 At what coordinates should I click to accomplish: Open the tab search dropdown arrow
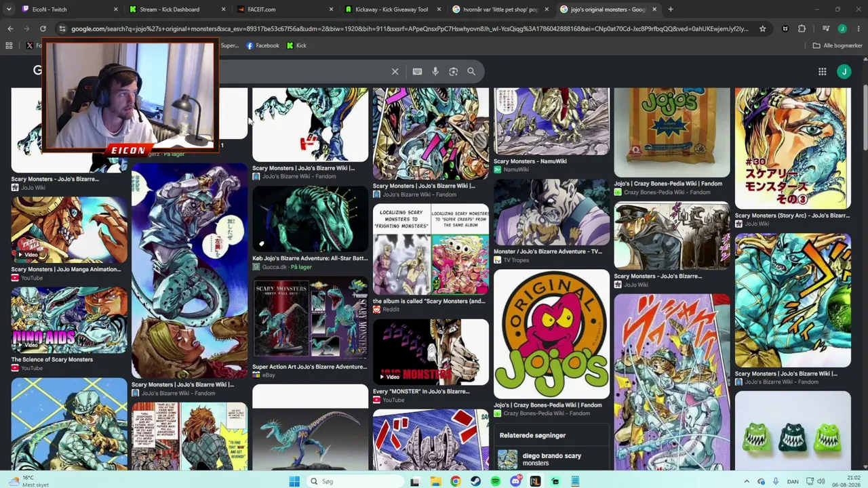point(9,9)
